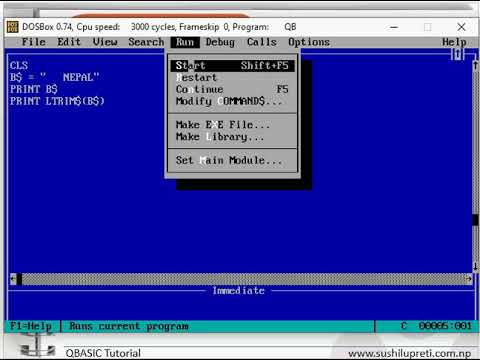Open the Help menu

[x=454, y=42]
